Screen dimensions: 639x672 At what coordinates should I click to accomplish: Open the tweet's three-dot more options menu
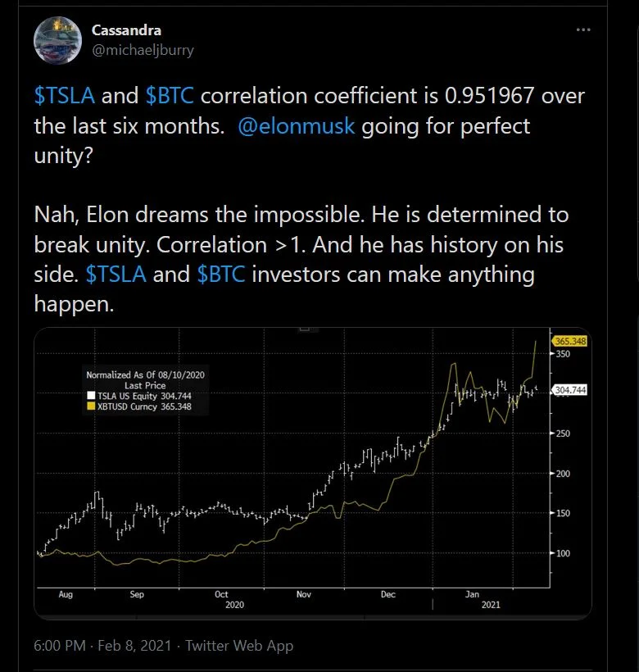[x=583, y=30]
